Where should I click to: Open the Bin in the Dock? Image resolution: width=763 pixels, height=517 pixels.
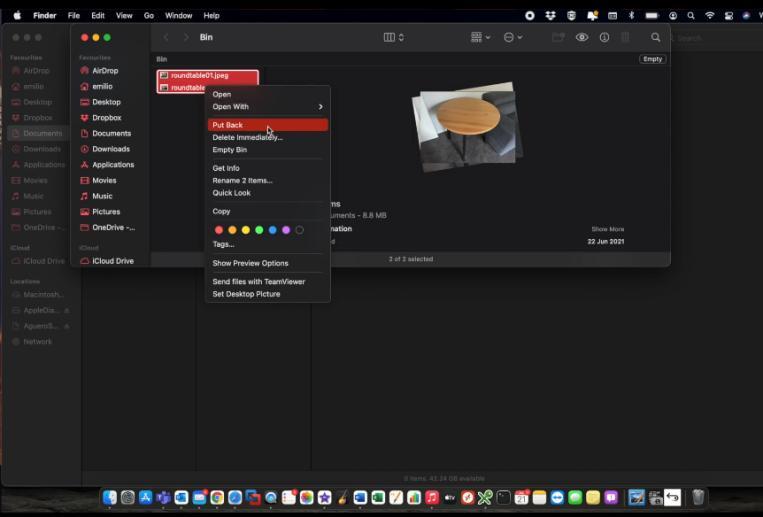698,497
